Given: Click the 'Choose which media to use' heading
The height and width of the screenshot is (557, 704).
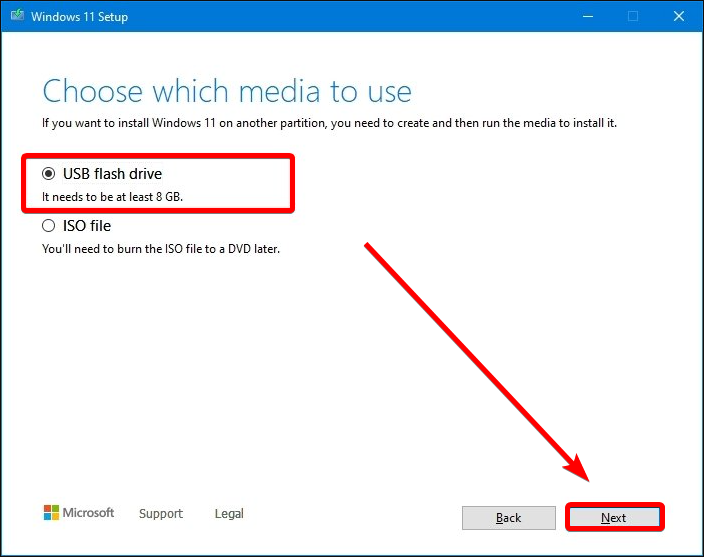Looking at the screenshot, I should coord(227,91).
